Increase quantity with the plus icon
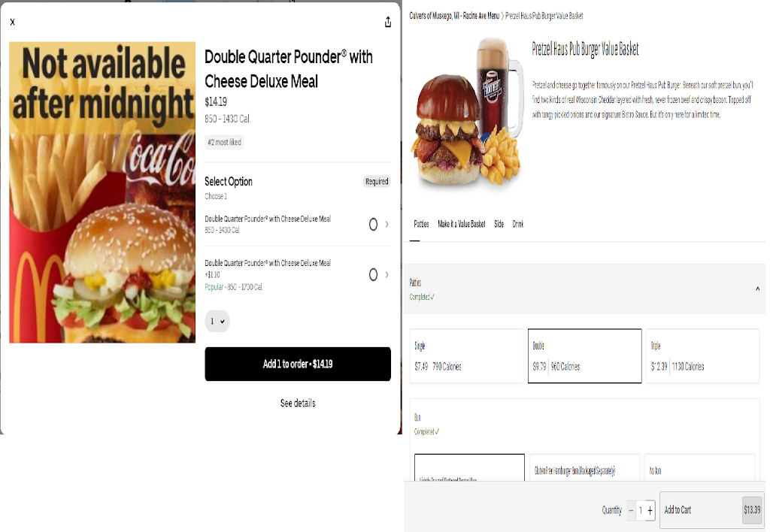 (x=650, y=510)
